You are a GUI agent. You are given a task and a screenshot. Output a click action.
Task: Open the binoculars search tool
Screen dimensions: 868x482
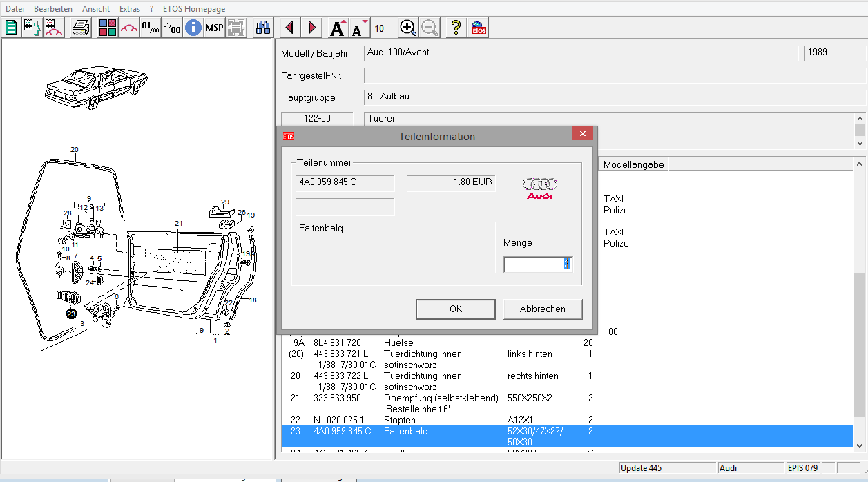(x=263, y=28)
